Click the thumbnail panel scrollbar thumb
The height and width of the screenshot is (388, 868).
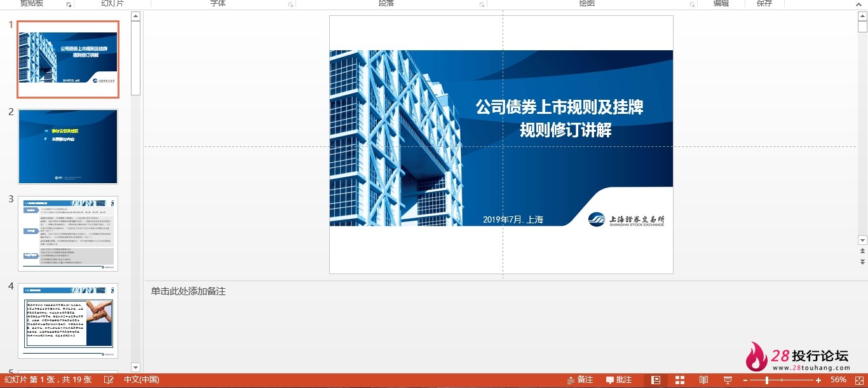pos(135,59)
